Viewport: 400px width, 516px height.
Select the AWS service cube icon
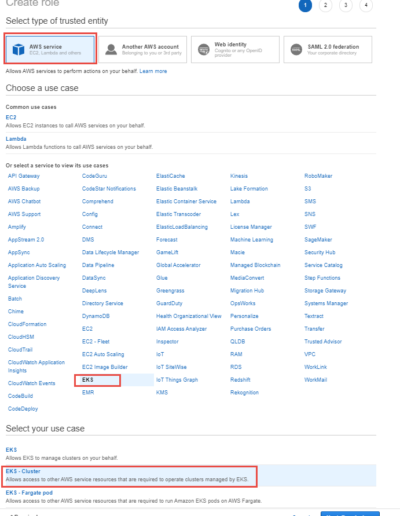[18, 49]
